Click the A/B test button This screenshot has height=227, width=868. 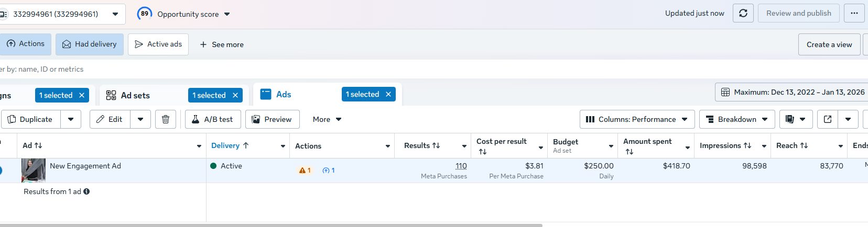click(x=212, y=119)
